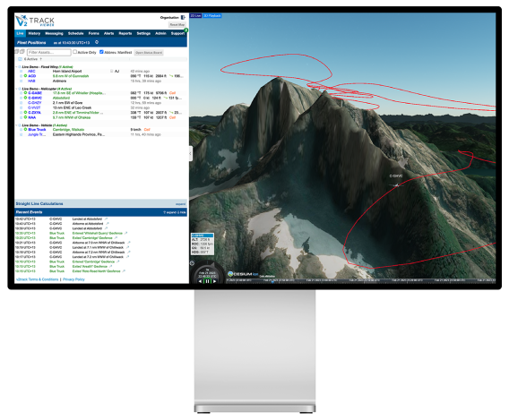Viewport: 509px width, 420px height.
Task: Click the second stacked-pages icon left of Filter Assets
Action: coord(22,52)
